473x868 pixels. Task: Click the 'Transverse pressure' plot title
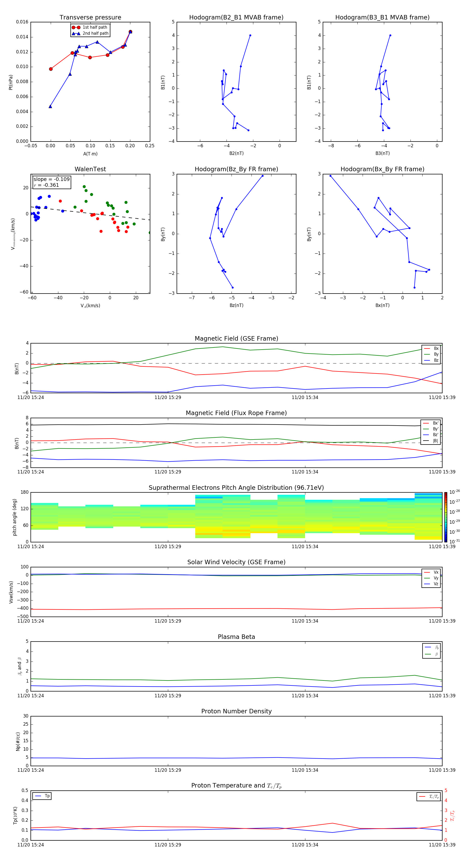(90, 18)
